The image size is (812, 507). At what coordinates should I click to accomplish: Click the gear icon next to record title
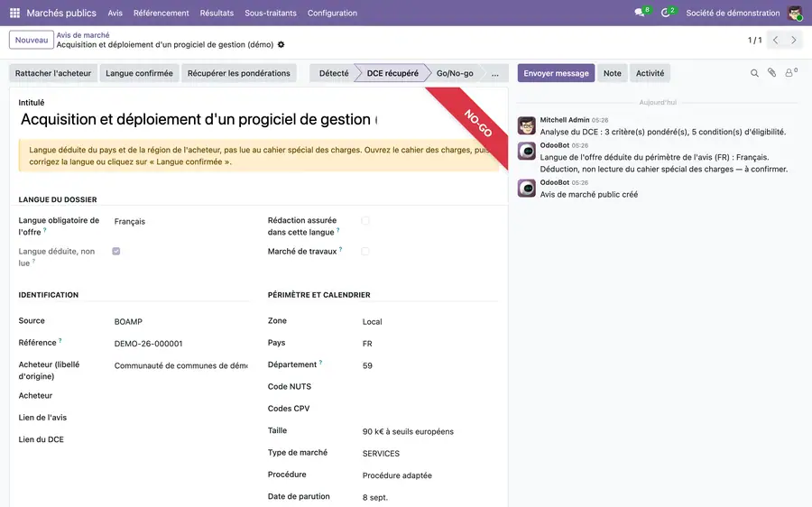[281, 44]
